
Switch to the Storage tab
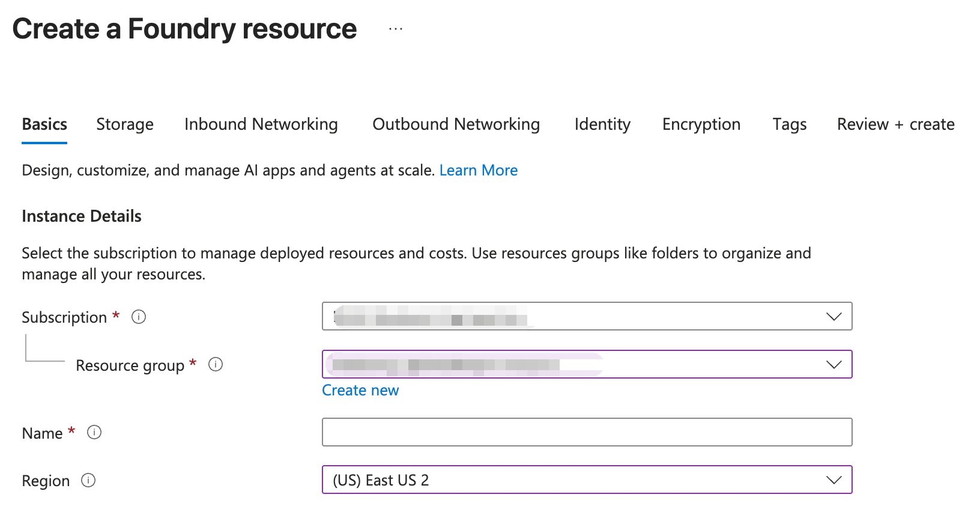[125, 124]
